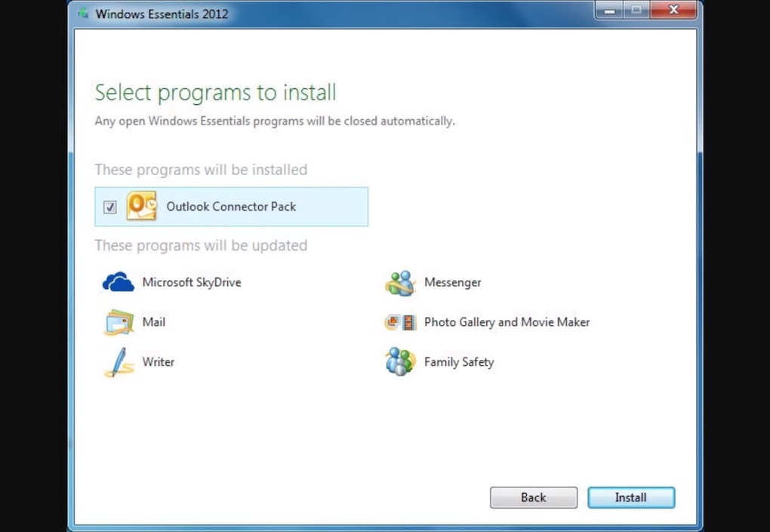
Task: Select the Photo Gallery and Movie Maker icon
Action: (400, 322)
